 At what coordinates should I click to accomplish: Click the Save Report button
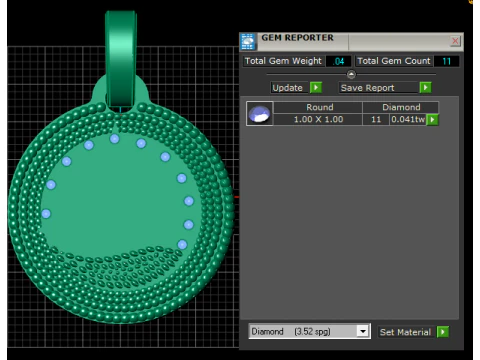379,88
